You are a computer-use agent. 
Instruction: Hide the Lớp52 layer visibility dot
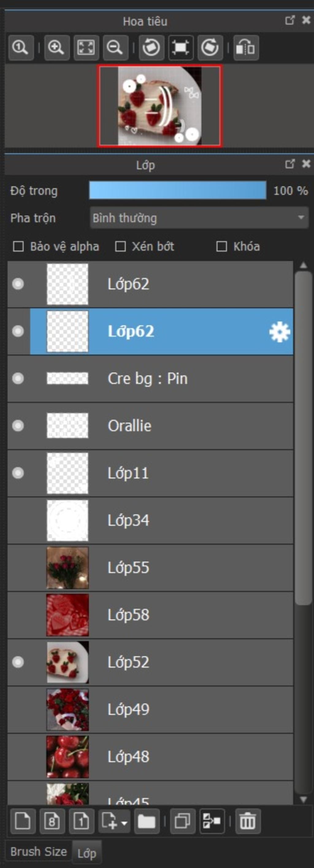pos(18,662)
